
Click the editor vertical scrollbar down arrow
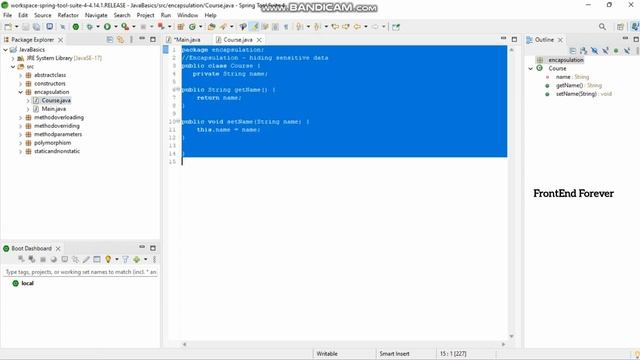click(x=511, y=336)
